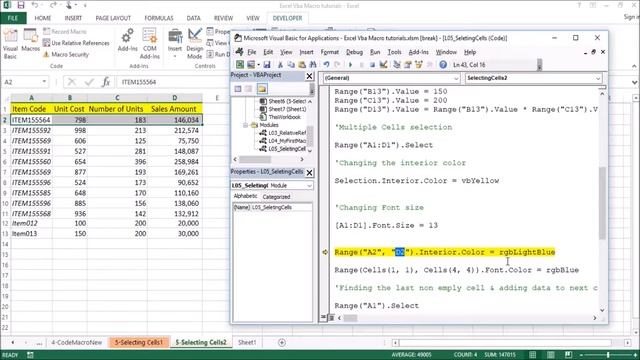The height and width of the screenshot is (360, 640).
Task: Add a new sheet with plus button
Action: [282, 342]
